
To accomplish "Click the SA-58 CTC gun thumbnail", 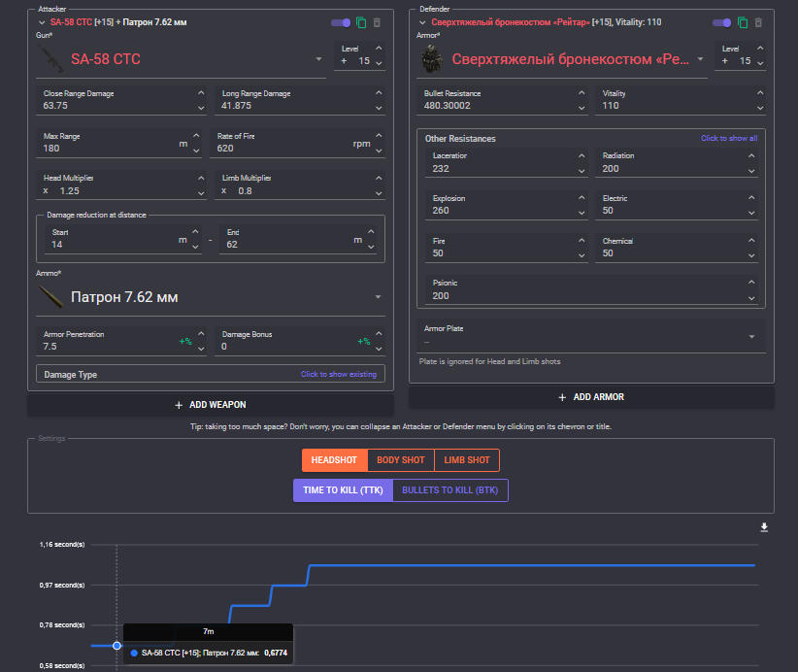I will 50,59.
